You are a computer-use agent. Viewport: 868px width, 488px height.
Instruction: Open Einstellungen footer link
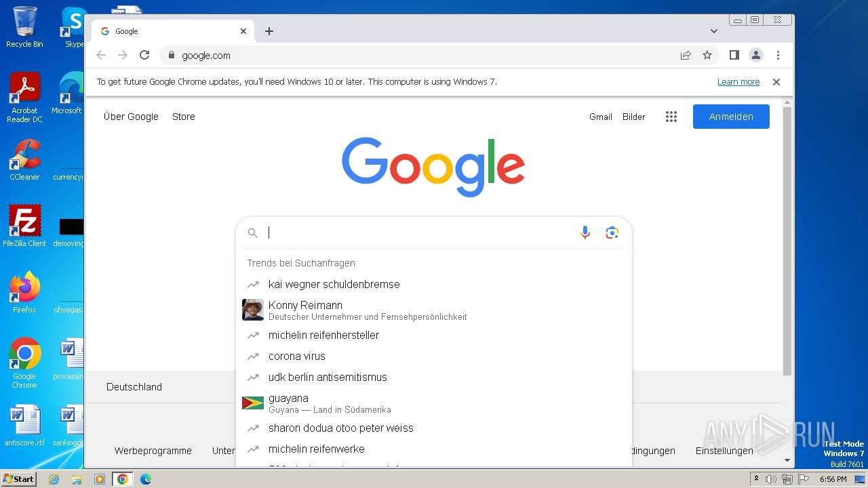[724, 451]
